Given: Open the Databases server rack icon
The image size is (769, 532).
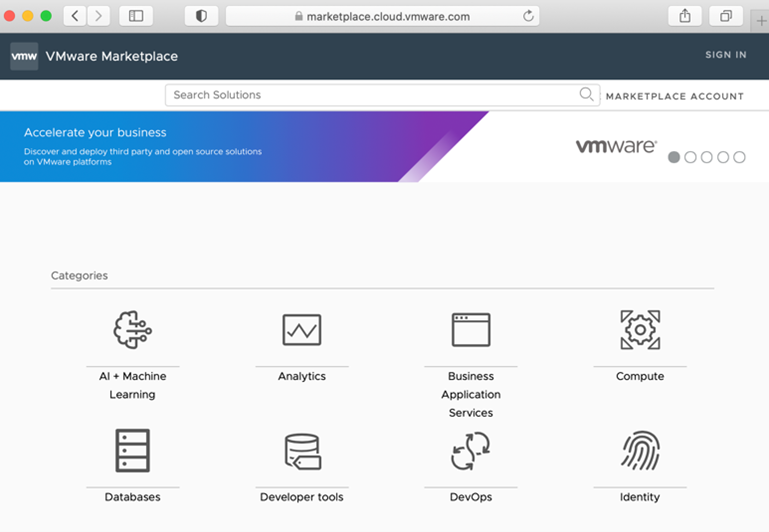Looking at the screenshot, I should [x=132, y=451].
